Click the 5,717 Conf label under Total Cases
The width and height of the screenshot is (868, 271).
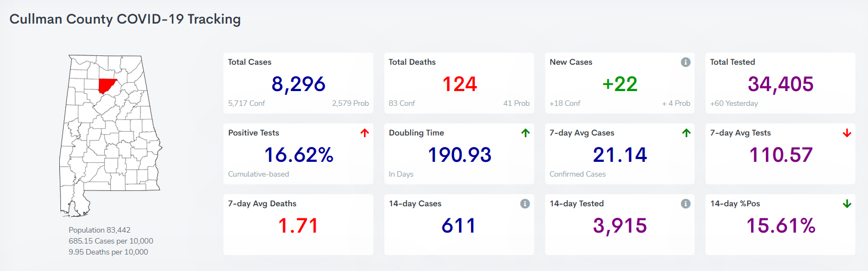[x=247, y=103]
